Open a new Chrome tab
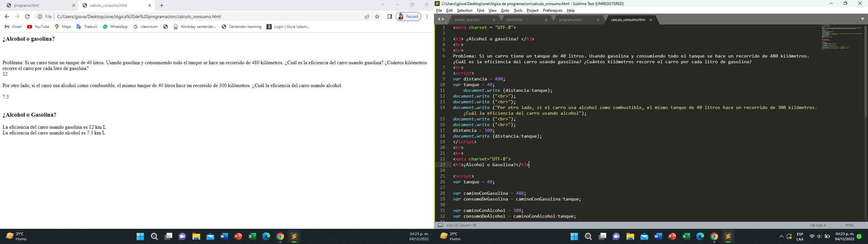This screenshot has width=868, height=244. point(162,5)
